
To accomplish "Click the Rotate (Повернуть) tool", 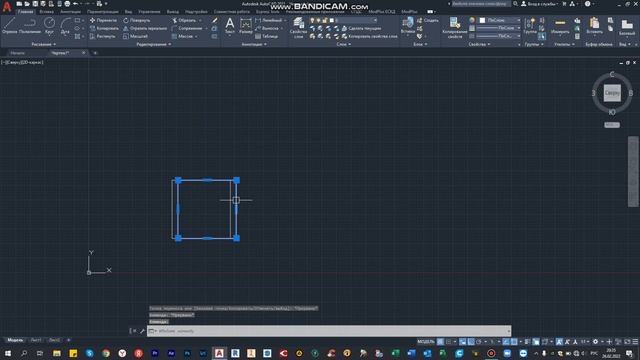I will tap(137, 20).
